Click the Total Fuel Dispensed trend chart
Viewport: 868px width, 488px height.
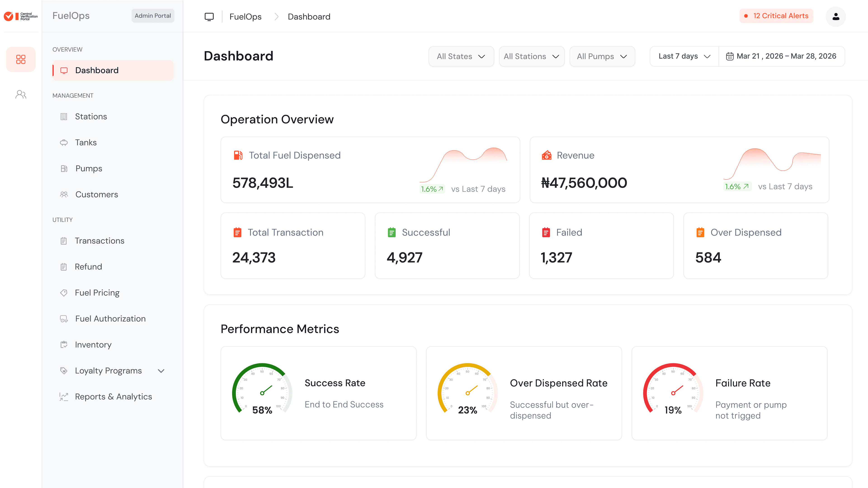coord(463,165)
